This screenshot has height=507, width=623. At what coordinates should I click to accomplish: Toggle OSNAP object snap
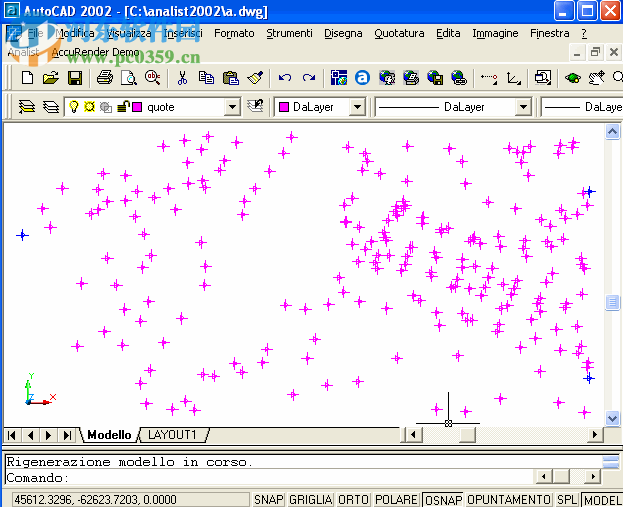click(443, 500)
